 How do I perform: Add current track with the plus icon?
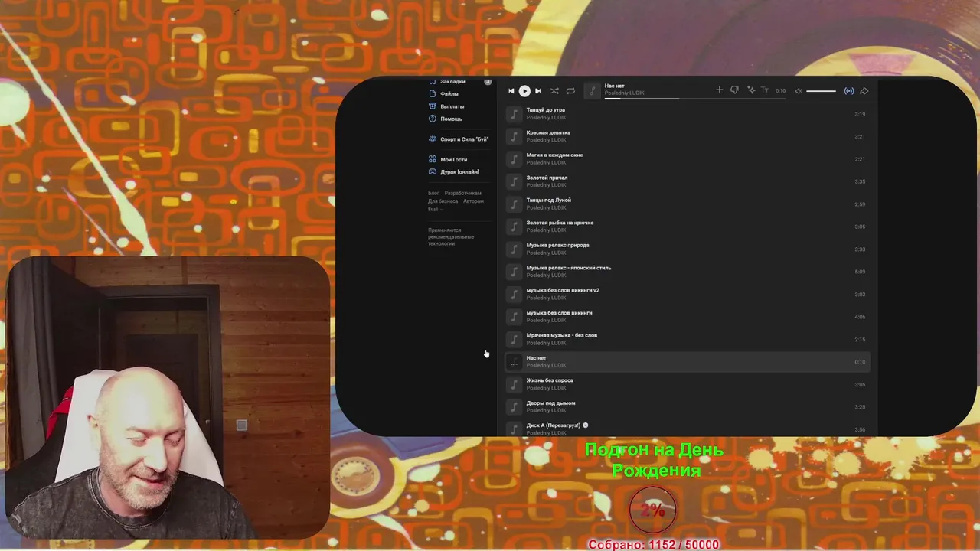[x=719, y=90]
